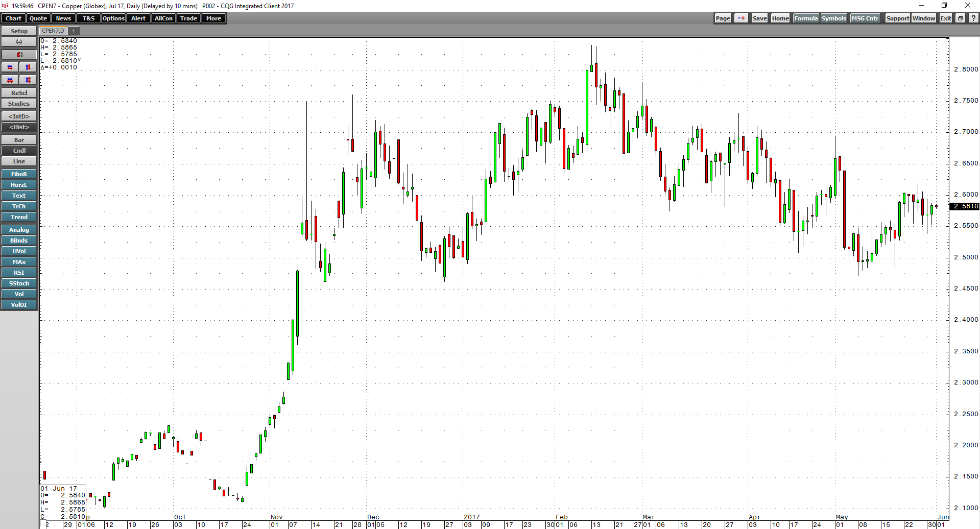Open the Alert menu
This screenshot has height=529, width=980.
tap(138, 18)
